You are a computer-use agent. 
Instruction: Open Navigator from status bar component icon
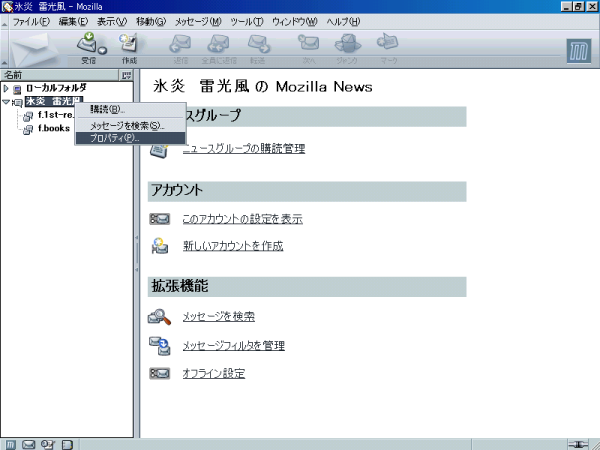coord(10,445)
